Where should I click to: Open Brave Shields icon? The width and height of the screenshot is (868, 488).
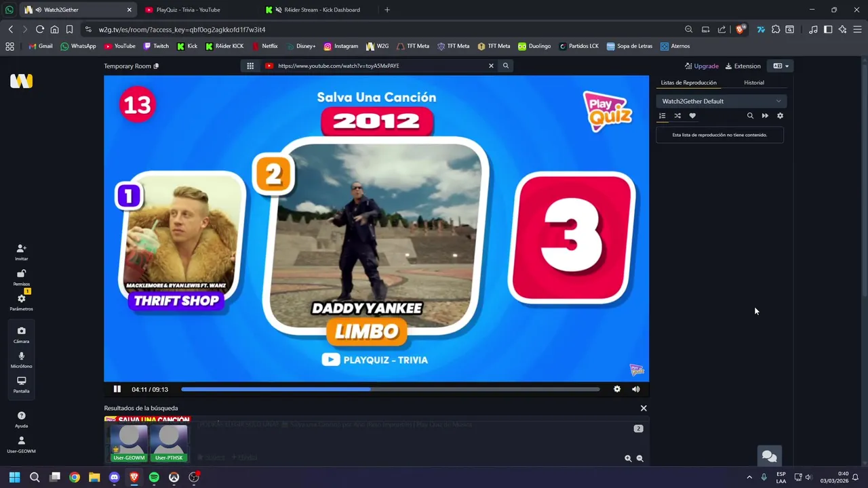point(741,29)
